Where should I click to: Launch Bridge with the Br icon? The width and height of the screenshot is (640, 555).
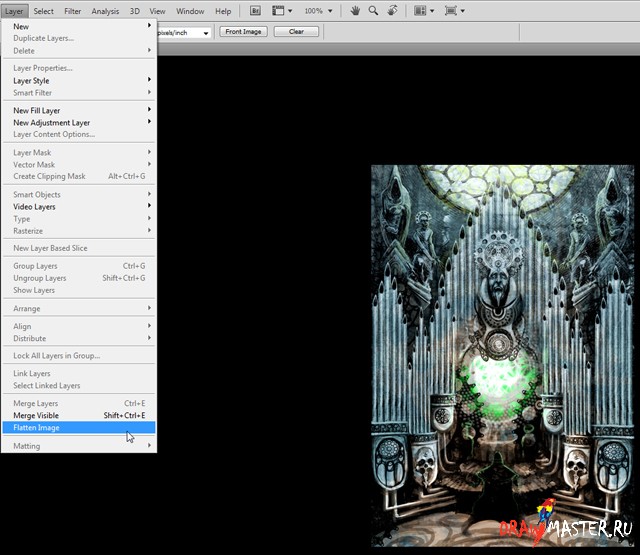tap(256, 11)
